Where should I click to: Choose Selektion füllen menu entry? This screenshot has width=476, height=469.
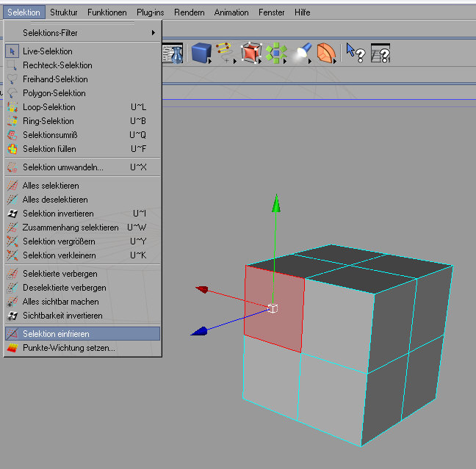82,149
